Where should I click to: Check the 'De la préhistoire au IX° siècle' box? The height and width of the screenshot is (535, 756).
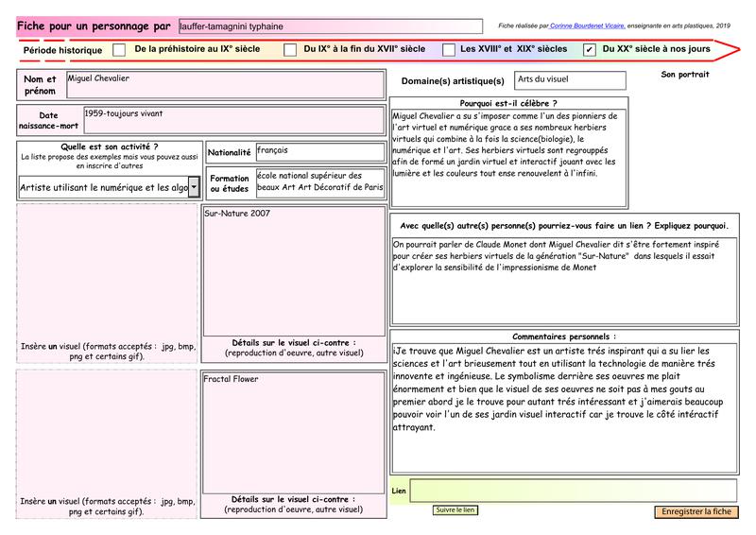click(119, 49)
